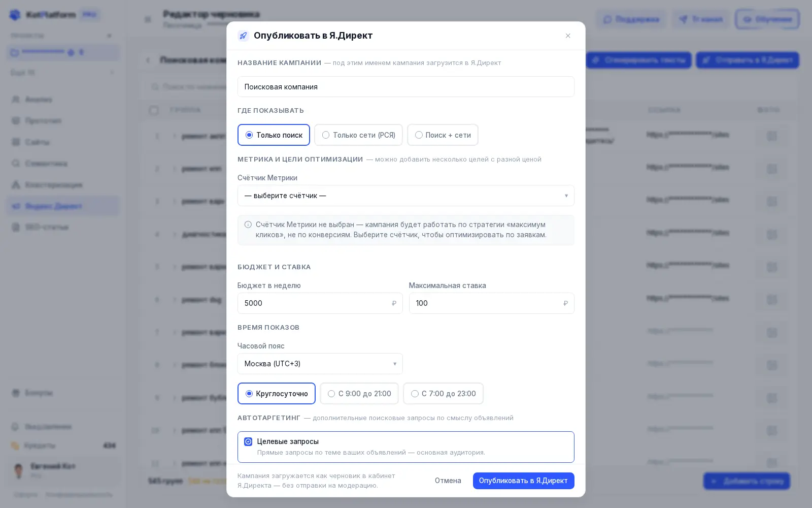Click the search field in background table
The width and height of the screenshot is (812, 508).
(189, 87)
